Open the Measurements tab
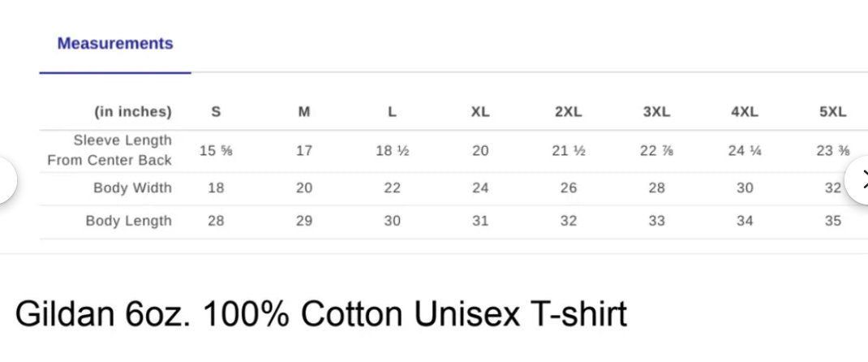This screenshot has width=868, height=362. [x=115, y=44]
